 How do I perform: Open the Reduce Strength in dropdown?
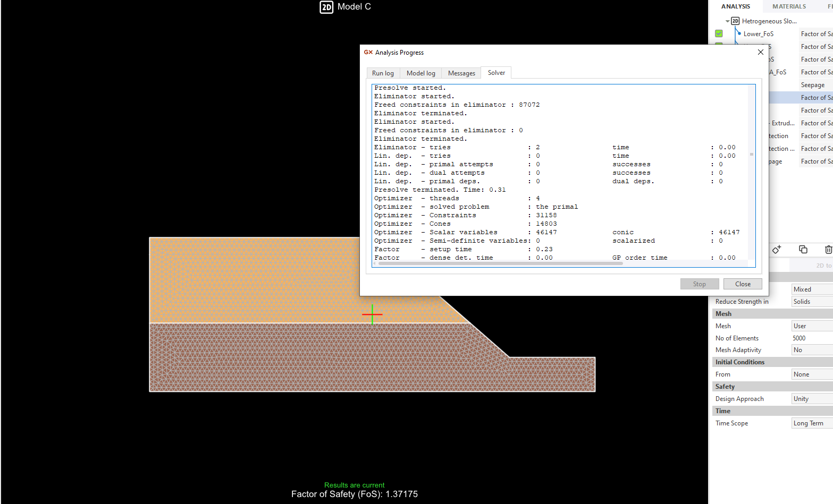click(x=811, y=302)
